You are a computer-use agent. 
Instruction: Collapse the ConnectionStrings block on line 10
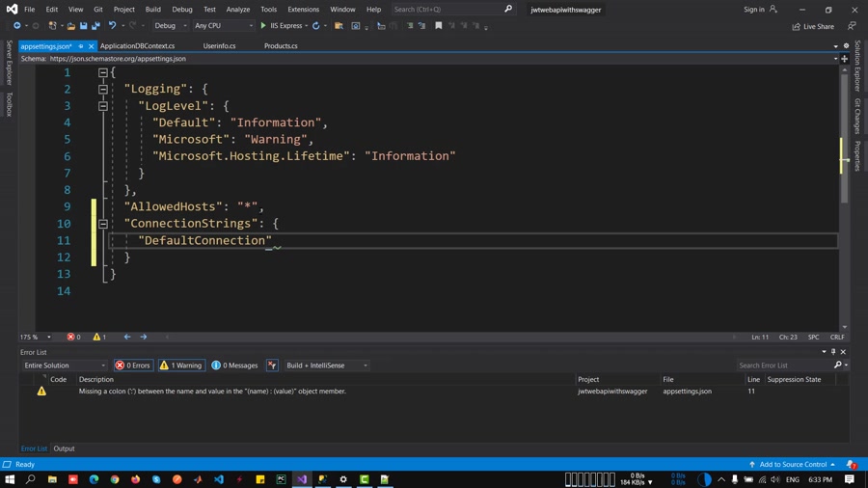[103, 224]
